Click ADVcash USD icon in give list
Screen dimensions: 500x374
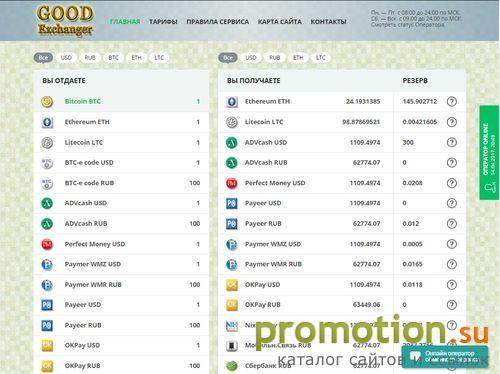[47, 203]
